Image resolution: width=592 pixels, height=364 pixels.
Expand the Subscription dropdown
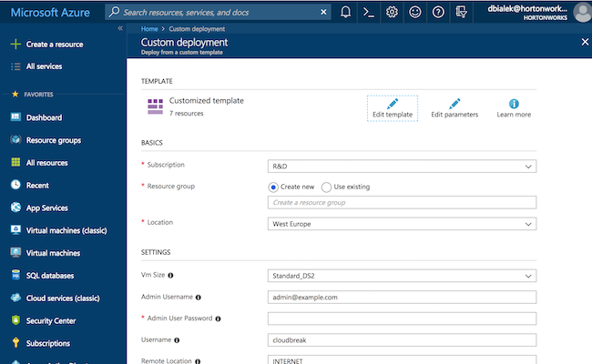click(402, 167)
